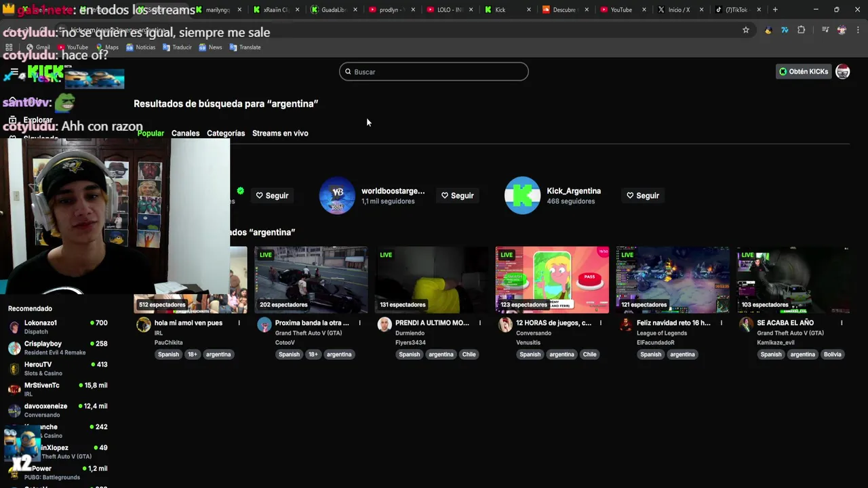The image size is (868, 488).
Task: Open the Flyers3434 Durmiendo stream thumbnail
Action: click(431, 279)
